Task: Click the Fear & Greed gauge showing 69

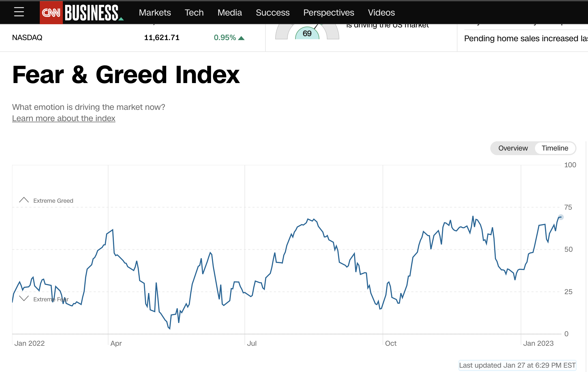Action: [307, 32]
